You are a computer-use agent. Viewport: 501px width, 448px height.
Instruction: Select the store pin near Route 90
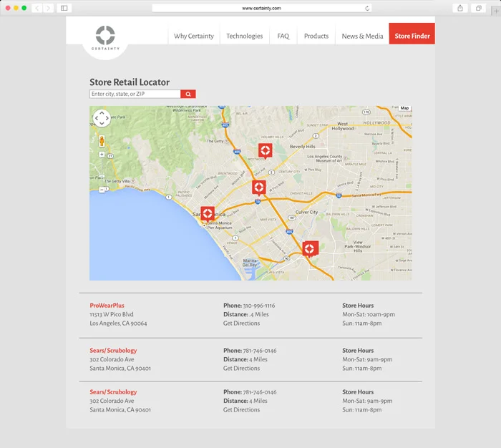[x=310, y=249]
